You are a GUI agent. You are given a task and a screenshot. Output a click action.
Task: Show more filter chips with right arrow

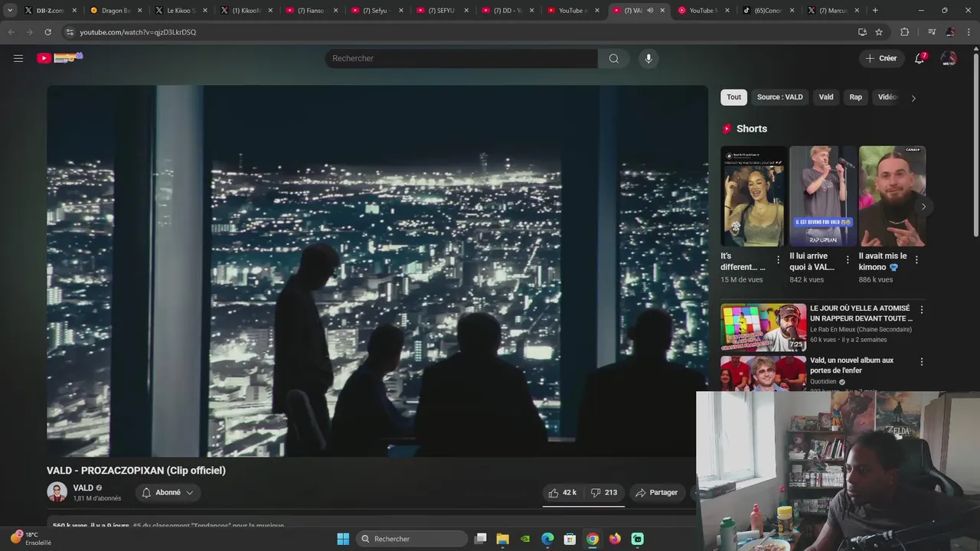[913, 98]
